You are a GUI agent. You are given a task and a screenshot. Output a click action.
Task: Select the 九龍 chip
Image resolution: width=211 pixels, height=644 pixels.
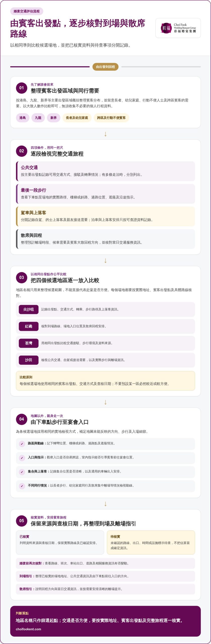coord(38,118)
